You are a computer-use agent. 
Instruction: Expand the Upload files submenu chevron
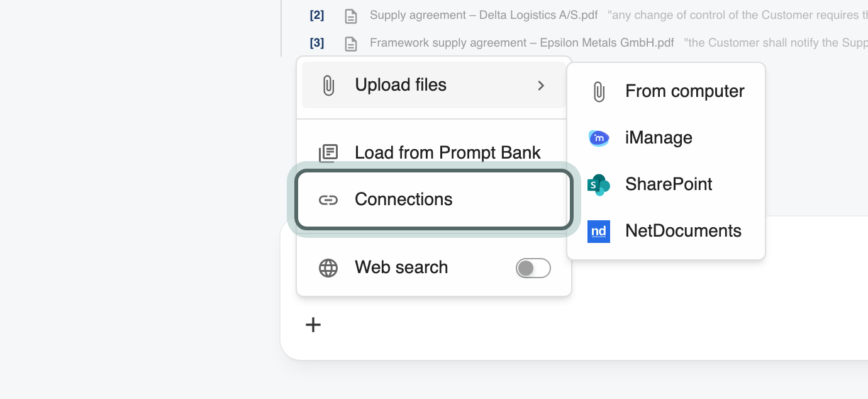(x=541, y=85)
